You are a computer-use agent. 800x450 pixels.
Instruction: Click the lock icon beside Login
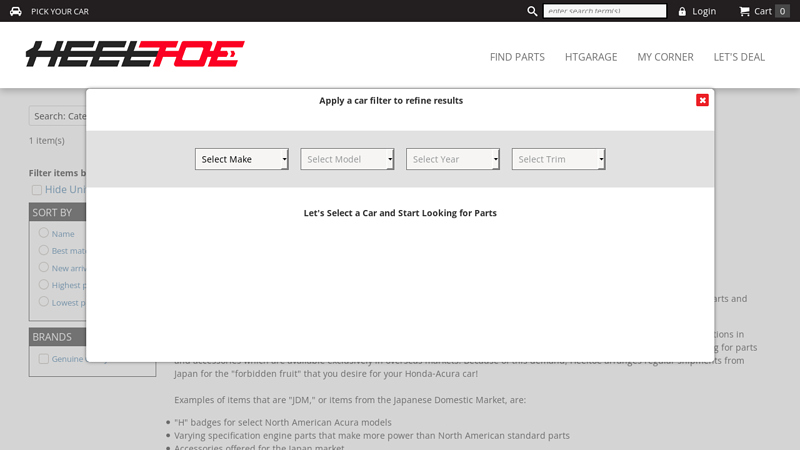point(682,11)
